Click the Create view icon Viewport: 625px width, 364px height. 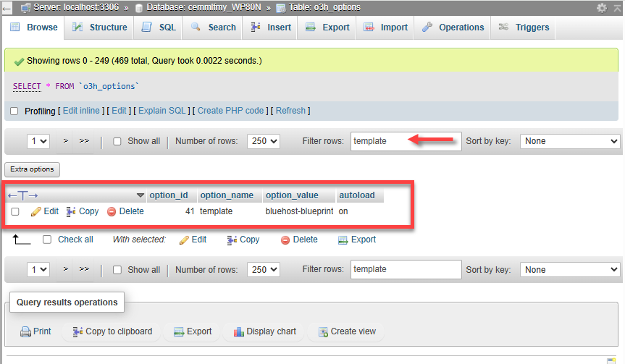click(x=323, y=331)
